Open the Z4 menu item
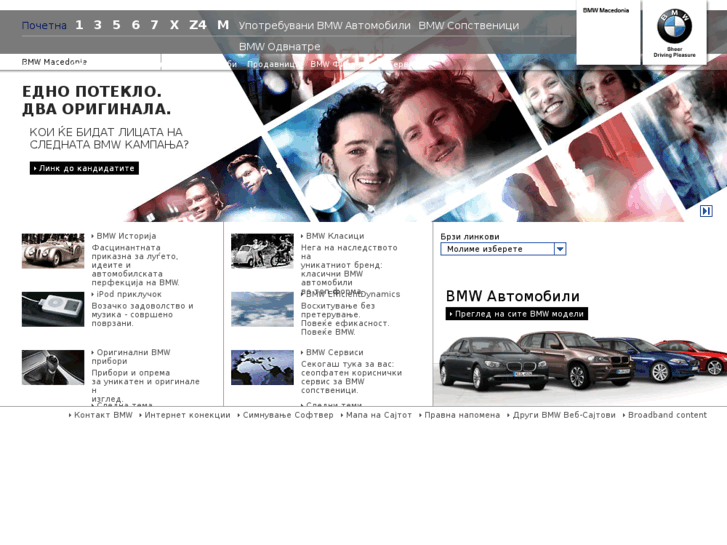The width and height of the screenshot is (727, 545). (198, 25)
